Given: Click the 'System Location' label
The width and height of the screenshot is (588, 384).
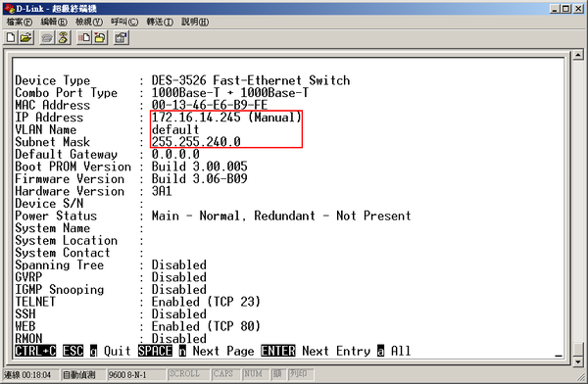Looking at the screenshot, I should pos(66,240).
